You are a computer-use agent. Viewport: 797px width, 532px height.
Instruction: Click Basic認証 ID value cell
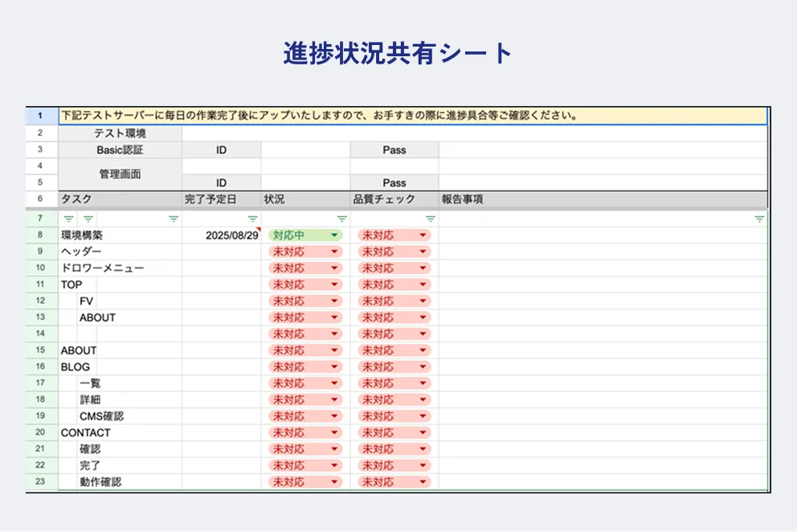pyautogui.click(x=305, y=150)
